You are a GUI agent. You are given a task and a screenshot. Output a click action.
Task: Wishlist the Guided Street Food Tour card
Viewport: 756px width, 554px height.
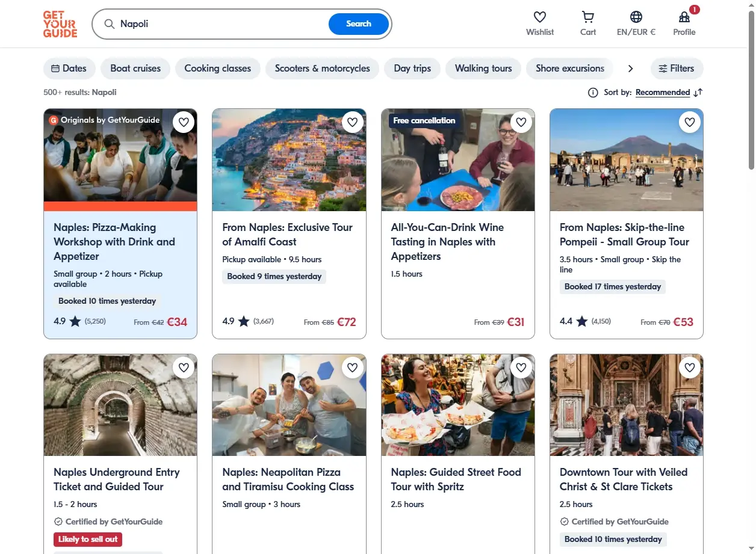[521, 368]
